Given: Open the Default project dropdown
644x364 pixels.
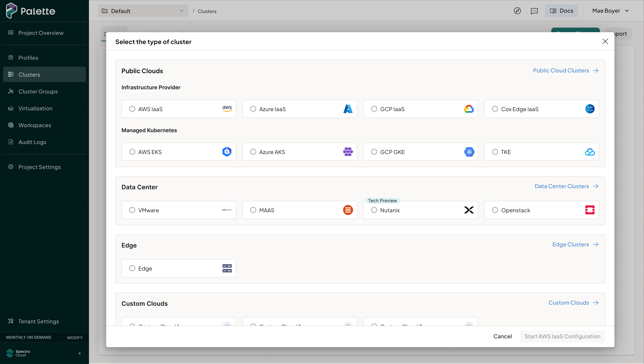Looking at the screenshot, I should pos(143,11).
